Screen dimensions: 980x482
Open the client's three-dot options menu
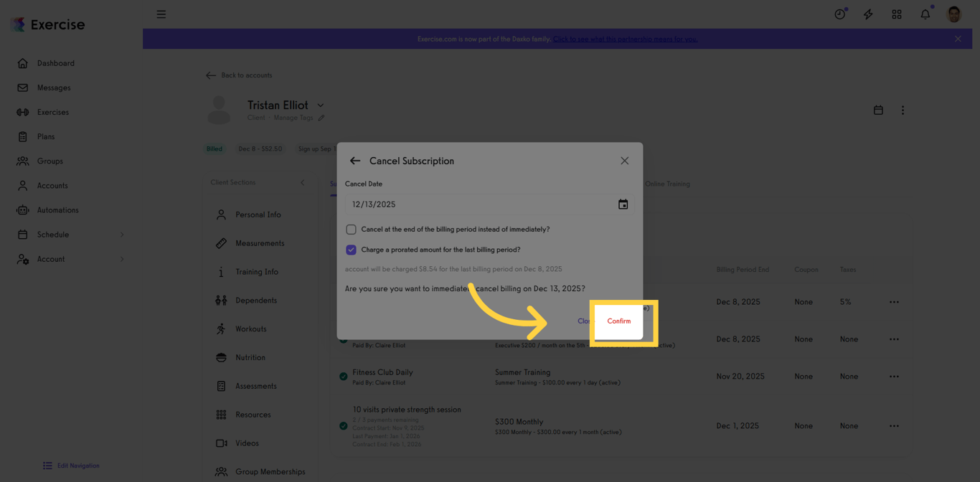click(903, 110)
